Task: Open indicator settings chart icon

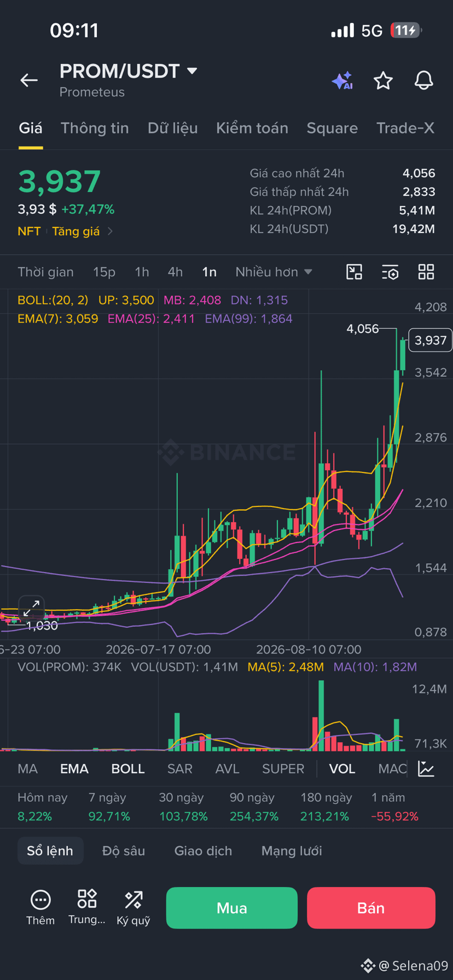Action: click(x=426, y=768)
